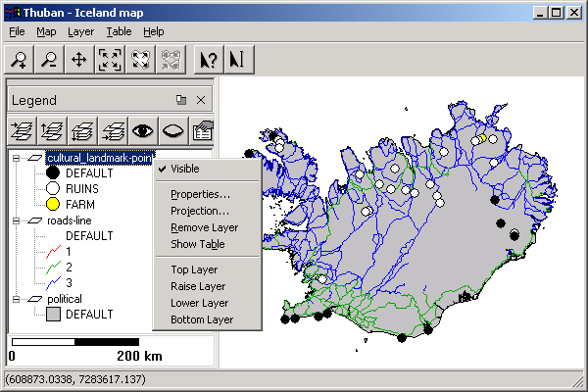Click the yellow FARM symbol swatch

coord(53,204)
